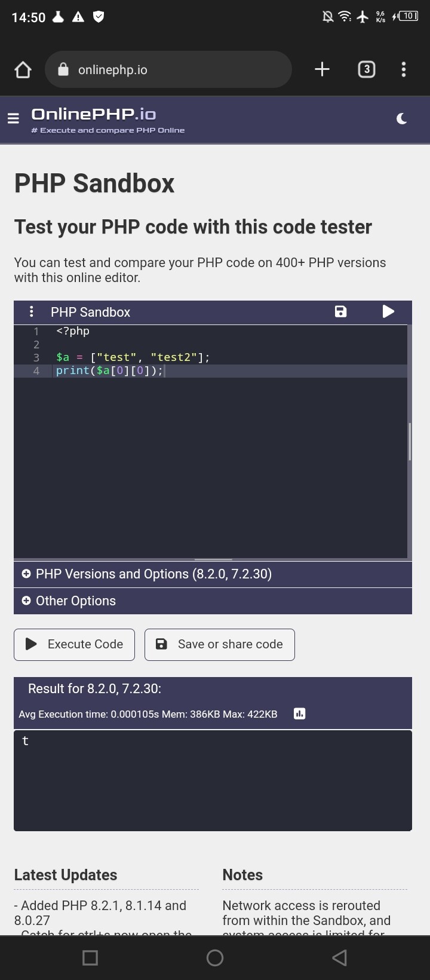Tap the lock icon in address bar
Screen dimensions: 430x980
point(63,70)
